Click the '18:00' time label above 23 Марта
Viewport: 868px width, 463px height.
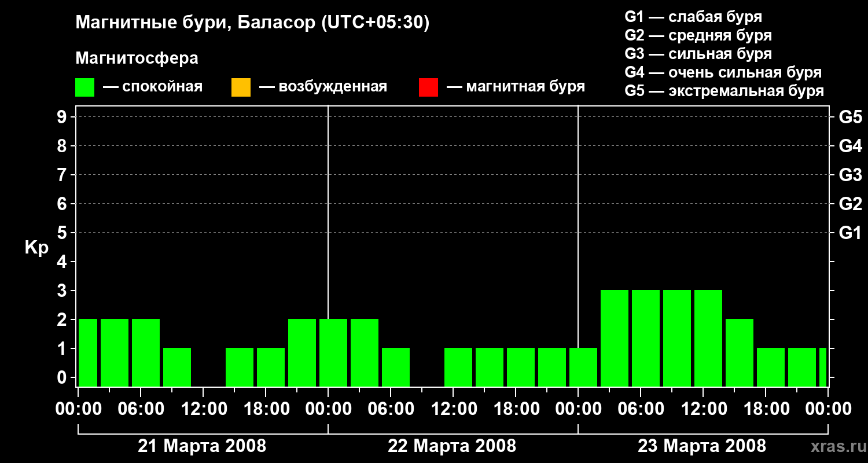coord(766,409)
